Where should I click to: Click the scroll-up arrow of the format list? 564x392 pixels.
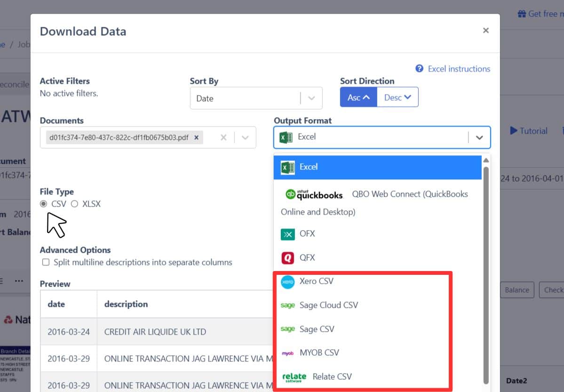coord(486,160)
